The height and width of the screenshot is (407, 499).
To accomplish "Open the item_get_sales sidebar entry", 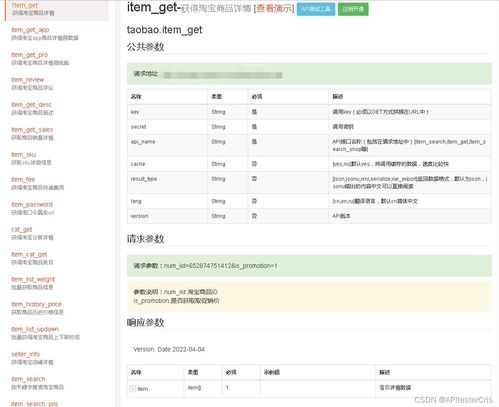I will click(x=32, y=130).
